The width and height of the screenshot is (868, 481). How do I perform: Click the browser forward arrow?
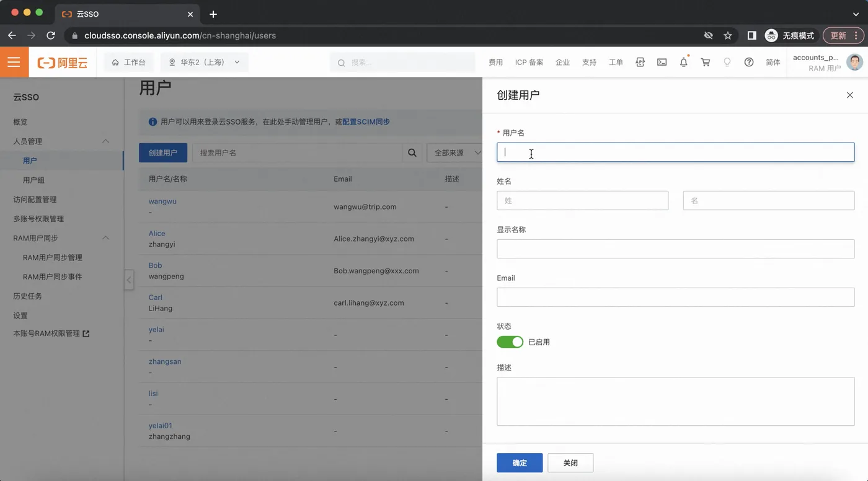(x=31, y=35)
